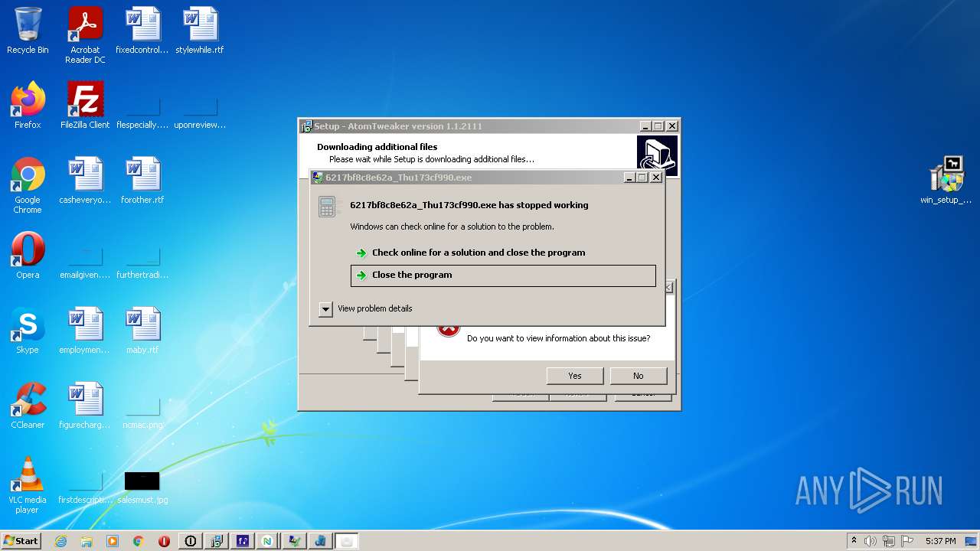Open Windows Media Player from taskbar
This screenshot has height=551, width=980.
tap(113, 541)
